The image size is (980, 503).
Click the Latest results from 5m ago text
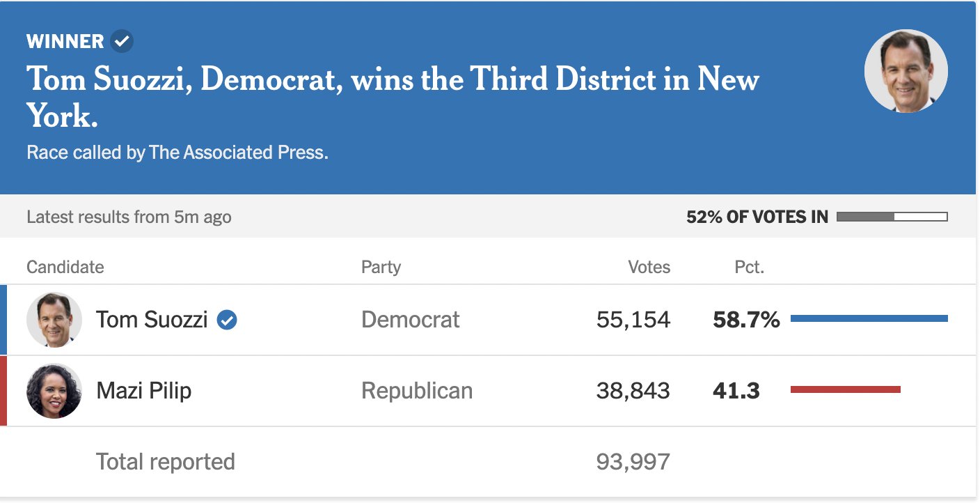(x=129, y=217)
